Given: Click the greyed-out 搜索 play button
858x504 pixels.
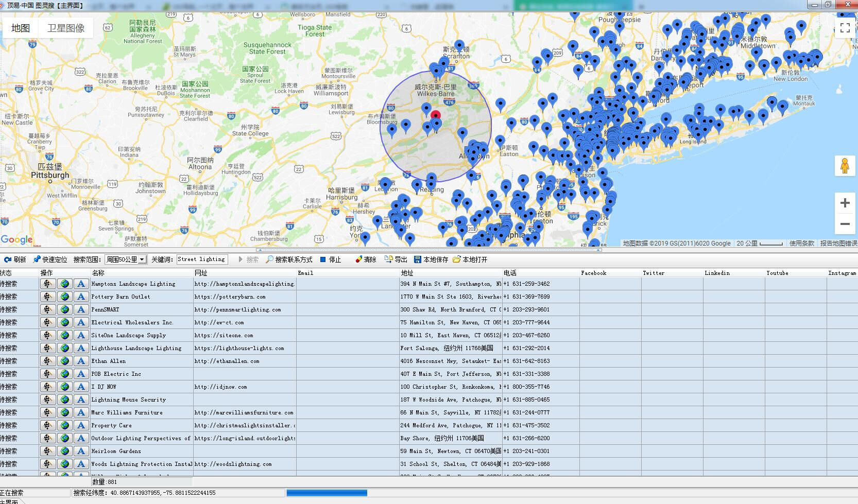Looking at the screenshot, I should (x=248, y=259).
